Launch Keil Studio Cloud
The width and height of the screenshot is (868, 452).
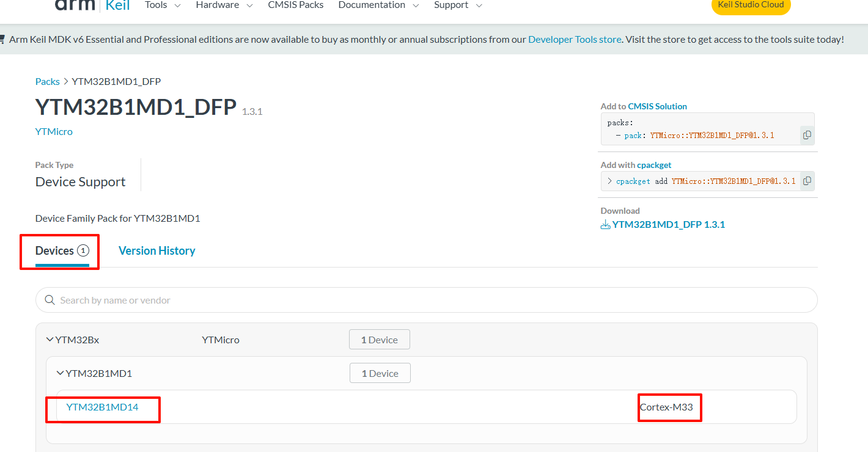coord(751,5)
